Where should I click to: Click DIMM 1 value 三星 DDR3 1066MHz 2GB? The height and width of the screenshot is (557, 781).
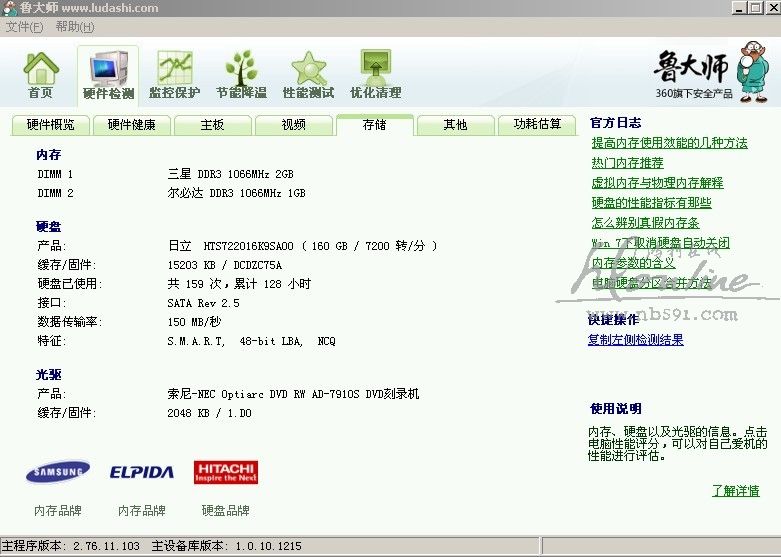point(230,174)
